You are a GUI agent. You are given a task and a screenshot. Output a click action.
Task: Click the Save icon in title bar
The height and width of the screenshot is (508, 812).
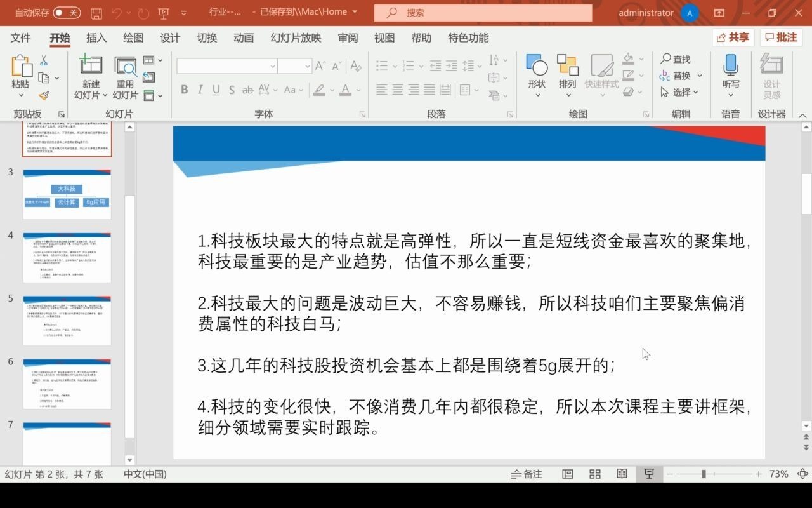pos(96,13)
